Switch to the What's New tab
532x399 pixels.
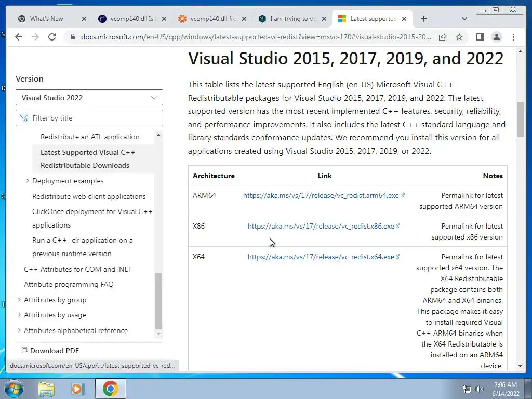click(x=46, y=19)
